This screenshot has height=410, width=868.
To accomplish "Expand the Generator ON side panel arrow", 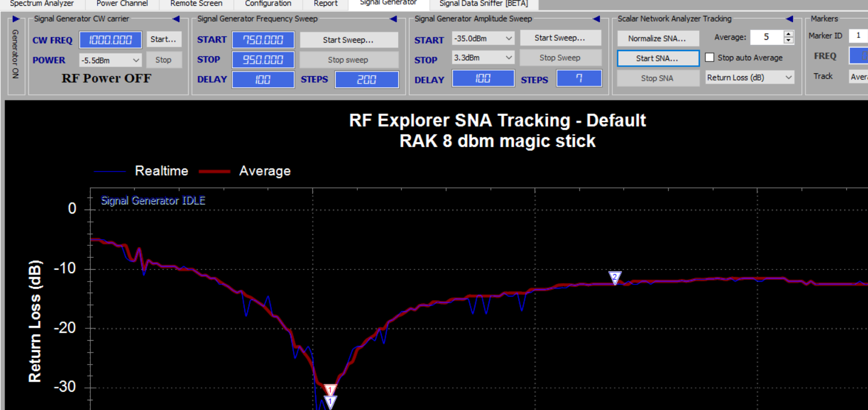I will [x=15, y=19].
